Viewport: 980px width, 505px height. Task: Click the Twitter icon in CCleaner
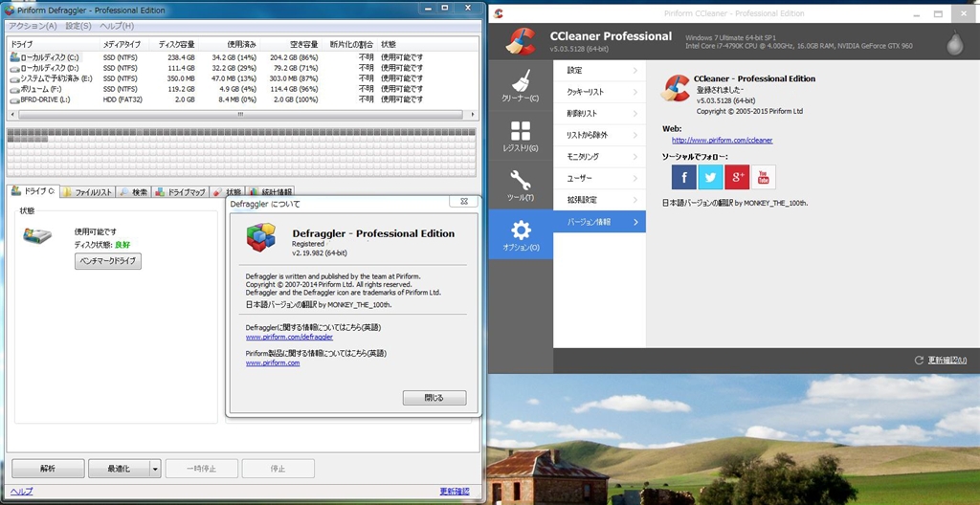(711, 177)
